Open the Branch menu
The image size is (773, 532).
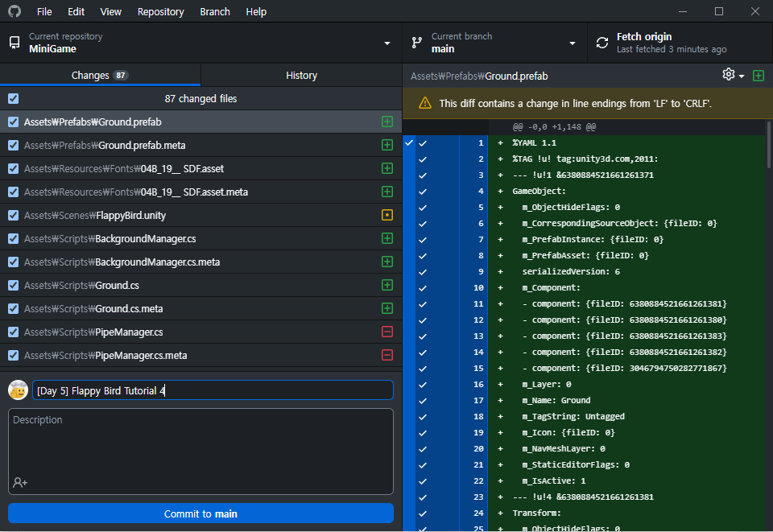(x=215, y=11)
